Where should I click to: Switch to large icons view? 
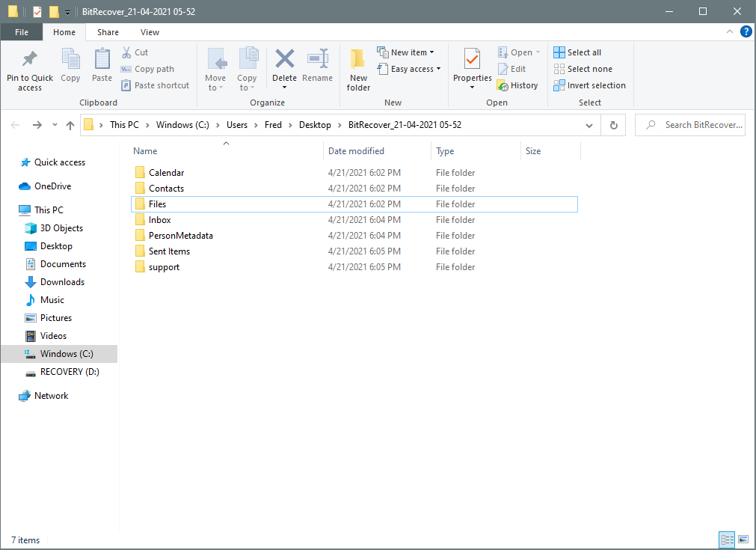point(743,540)
